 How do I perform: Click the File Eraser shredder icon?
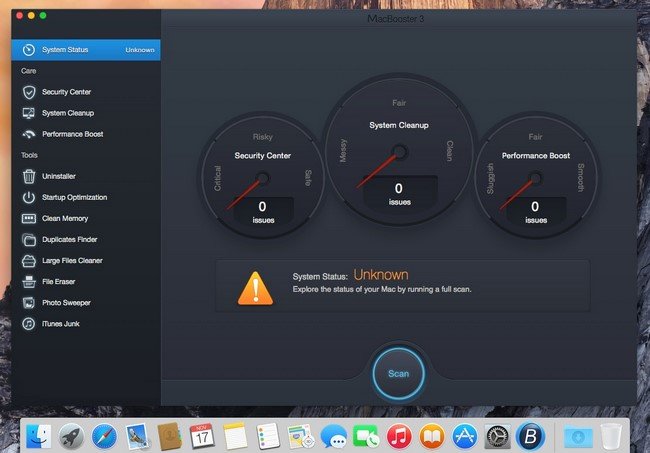pos(29,282)
